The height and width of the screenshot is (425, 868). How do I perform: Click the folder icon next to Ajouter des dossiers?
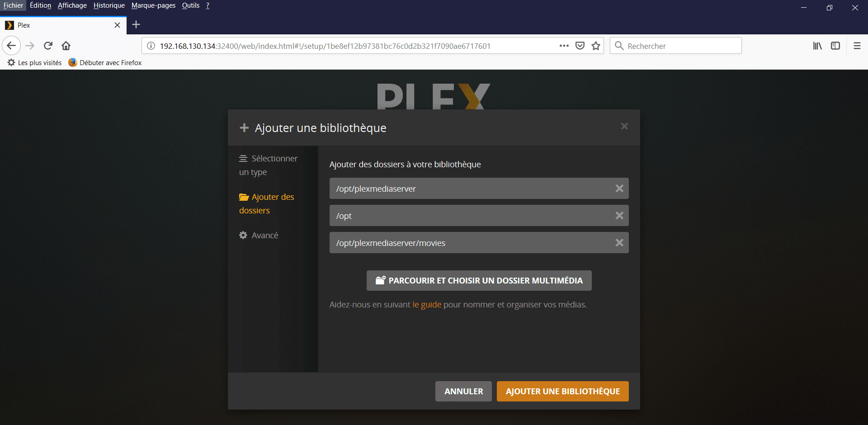point(243,197)
